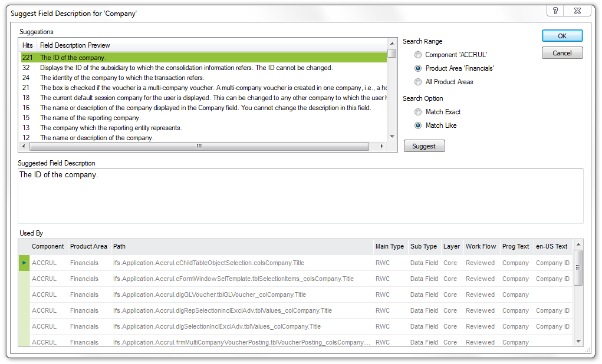Enable Match Like search option

tap(418, 125)
